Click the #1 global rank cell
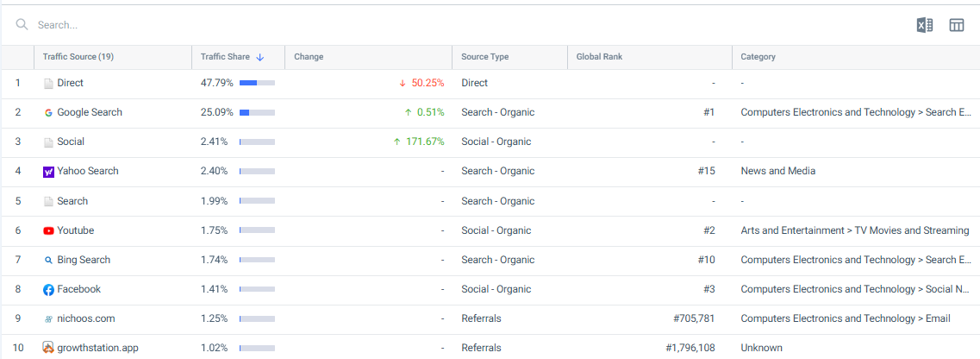The height and width of the screenshot is (359, 980). coord(708,112)
